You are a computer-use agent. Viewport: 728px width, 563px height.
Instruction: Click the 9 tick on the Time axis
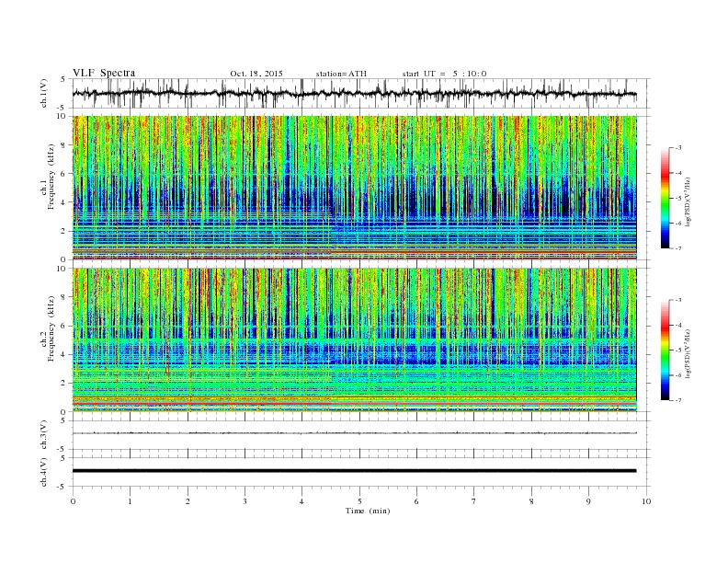pyautogui.click(x=588, y=501)
